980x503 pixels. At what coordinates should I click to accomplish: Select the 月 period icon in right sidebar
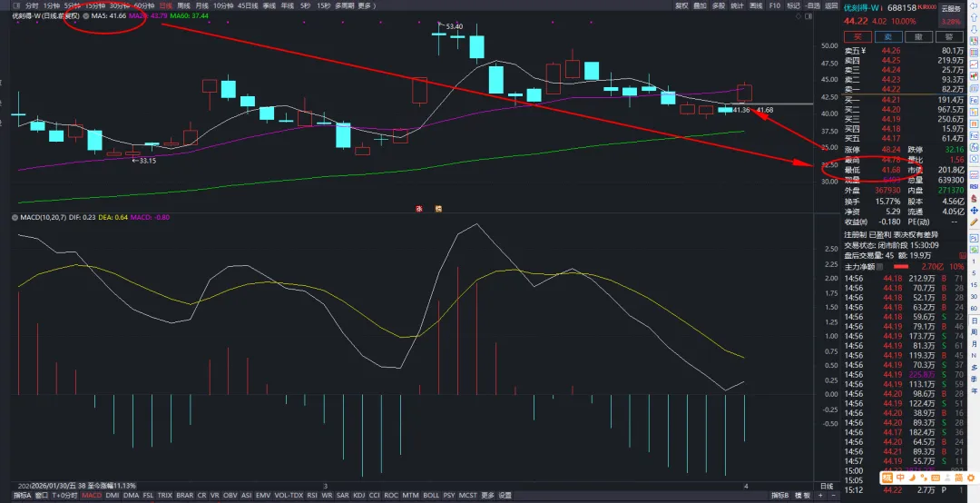[974, 344]
